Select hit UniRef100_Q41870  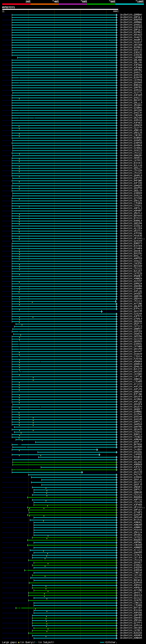pyautogui.click(x=131, y=407)
